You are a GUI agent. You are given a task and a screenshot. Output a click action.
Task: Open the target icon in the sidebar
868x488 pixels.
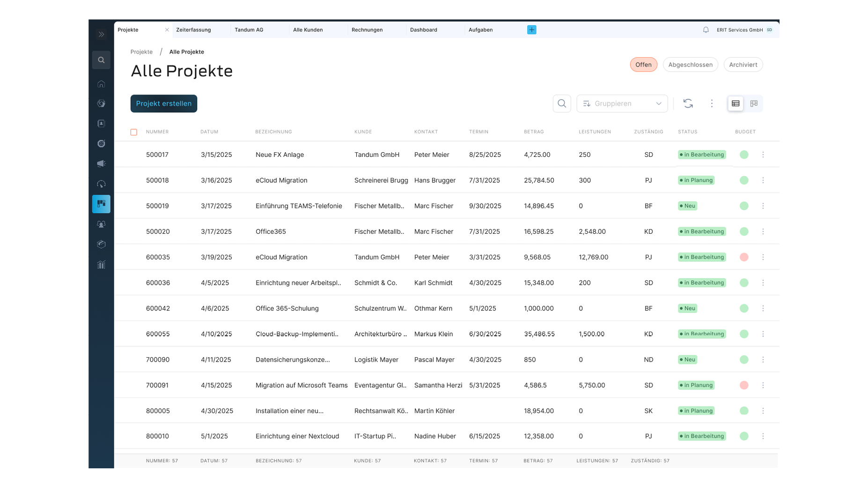click(101, 144)
